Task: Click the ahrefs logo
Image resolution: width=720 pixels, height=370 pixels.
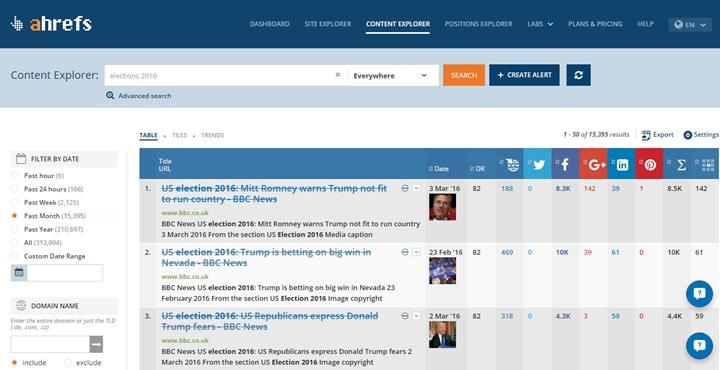Action: point(51,24)
